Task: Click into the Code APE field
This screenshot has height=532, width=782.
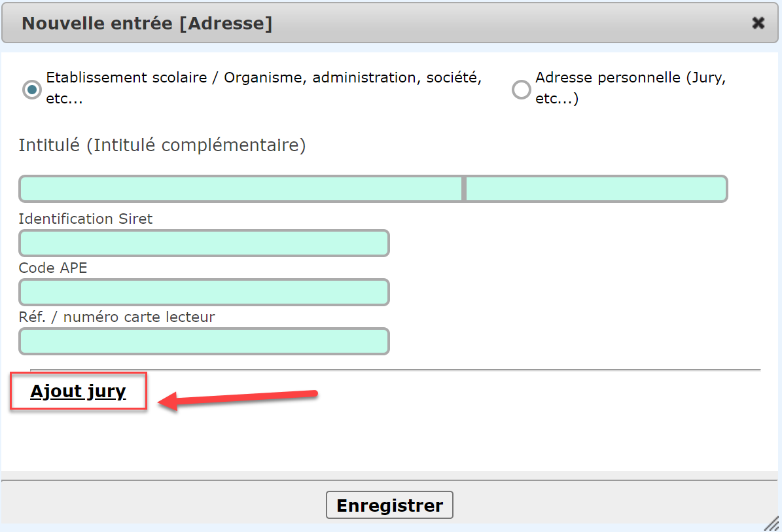Action: (204, 293)
